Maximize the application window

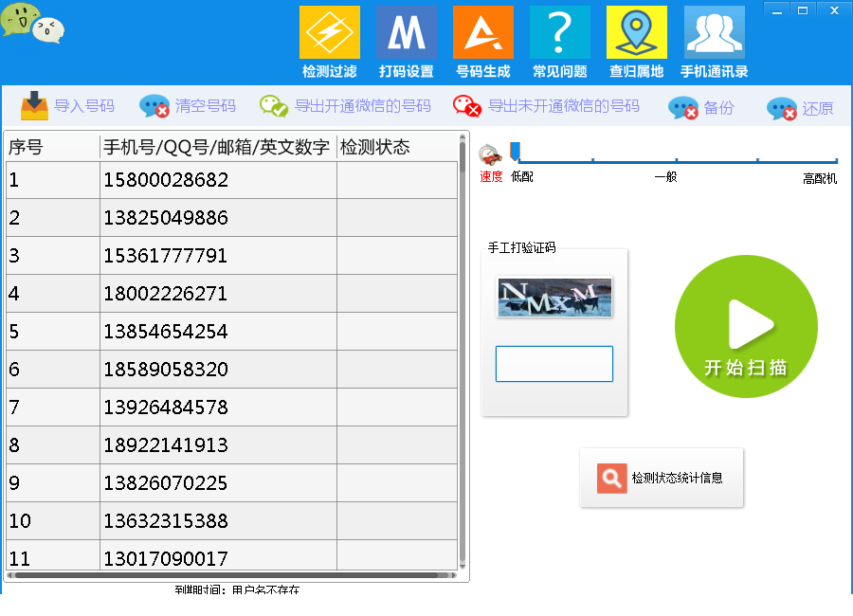(x=803, y=10)
